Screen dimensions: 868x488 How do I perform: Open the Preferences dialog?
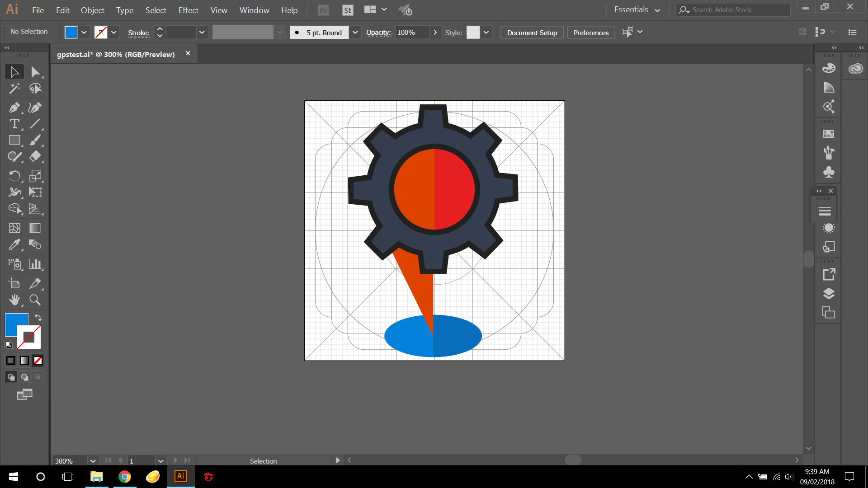(x=591, y=32)
